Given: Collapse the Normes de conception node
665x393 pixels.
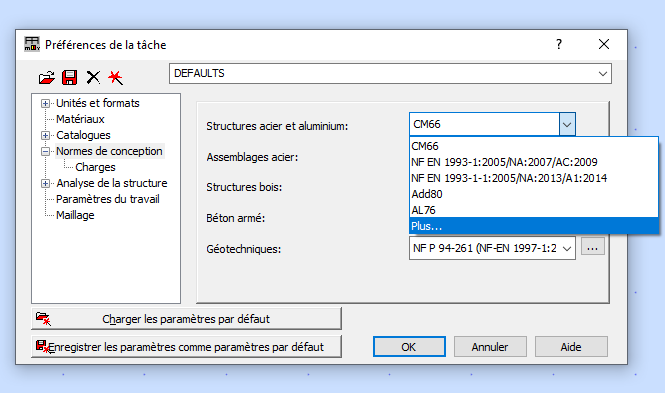Looking at the screenshot, I should (45, 151).
